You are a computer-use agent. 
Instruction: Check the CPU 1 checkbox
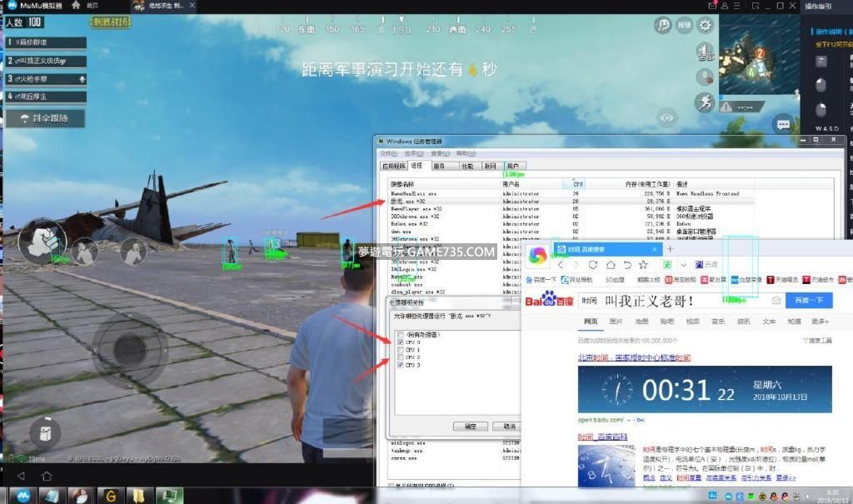[402, 350]
